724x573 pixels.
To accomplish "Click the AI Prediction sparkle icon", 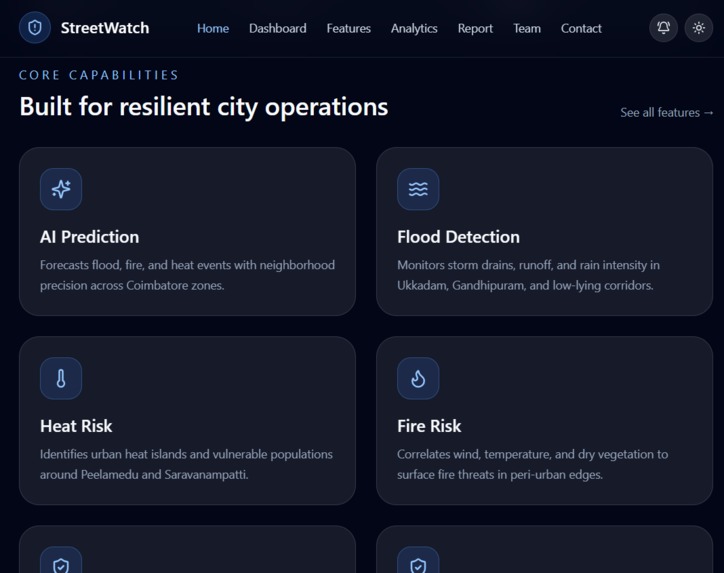I will [61, 189].
